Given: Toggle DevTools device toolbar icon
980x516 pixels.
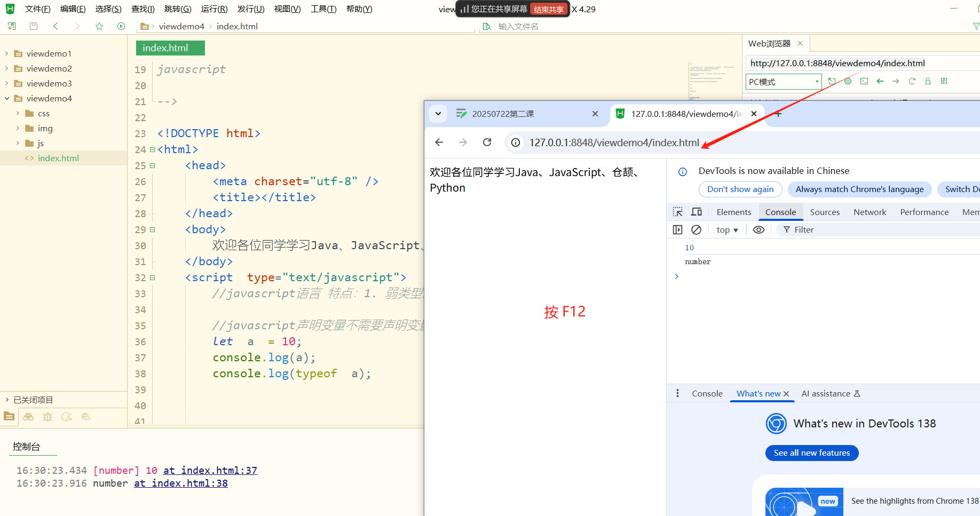Looking at the screenshot, I should [x=697, y=212].
